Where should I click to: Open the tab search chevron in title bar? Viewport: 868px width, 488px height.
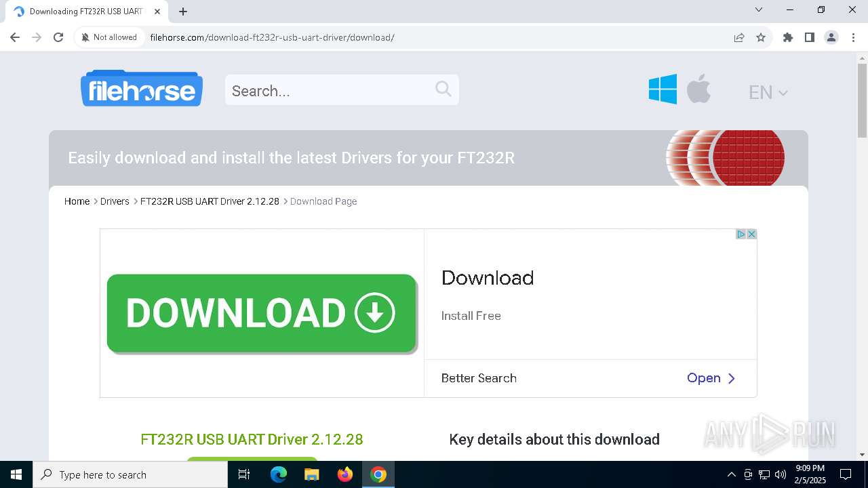[x=759, y=9]
